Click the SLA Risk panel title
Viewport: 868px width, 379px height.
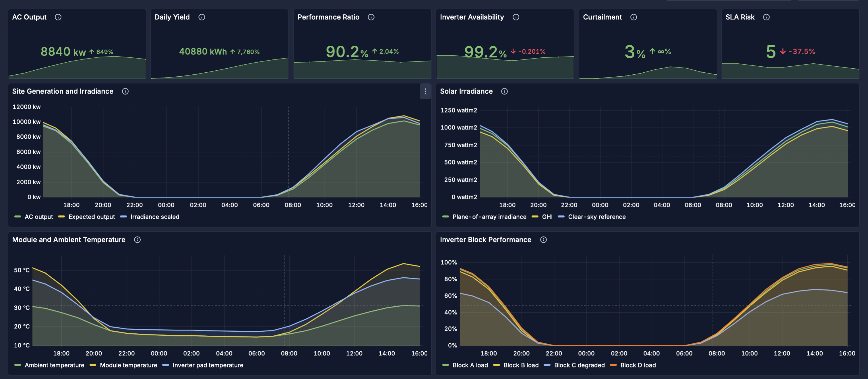pos(740,17)
